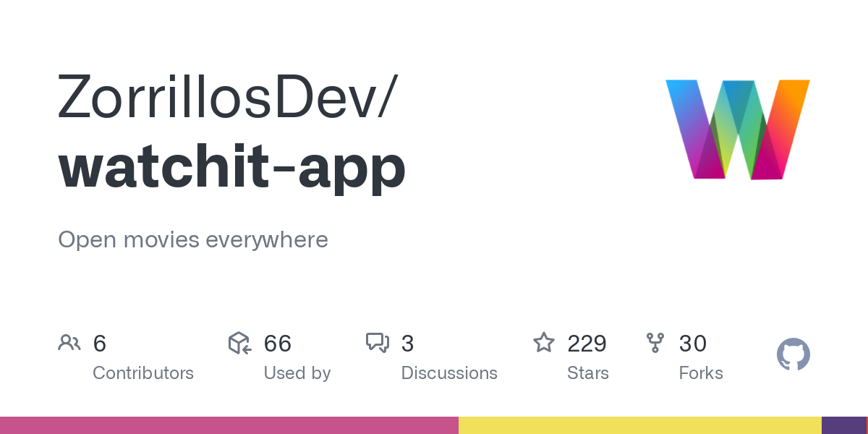
Task: Click the purple language bar segment
Action: 843,425
